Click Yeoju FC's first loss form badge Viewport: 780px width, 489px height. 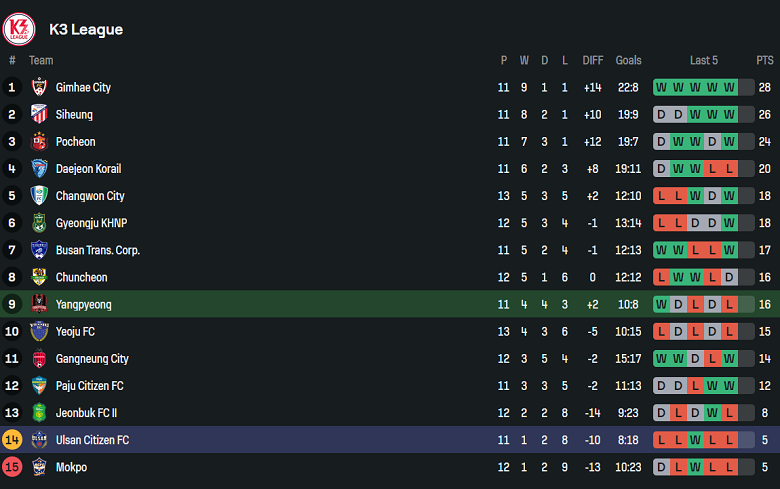coord(661,331)
